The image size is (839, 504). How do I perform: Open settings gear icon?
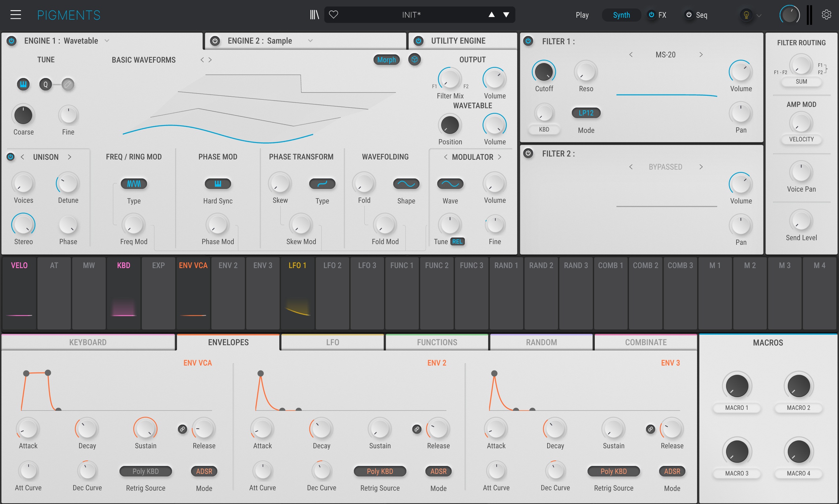pyautogui.click(x=827, y=15)
